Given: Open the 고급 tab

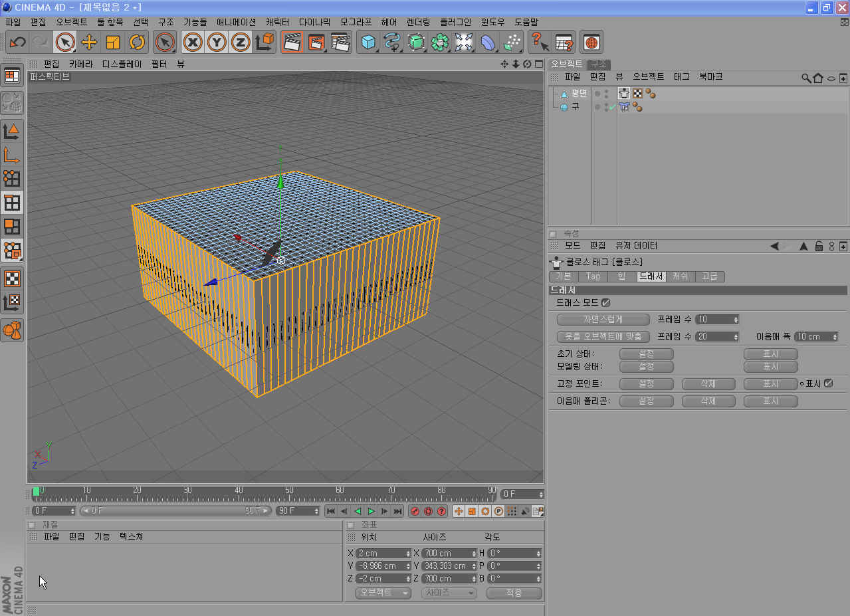Looking at the screenshot, I should [709, 276].
